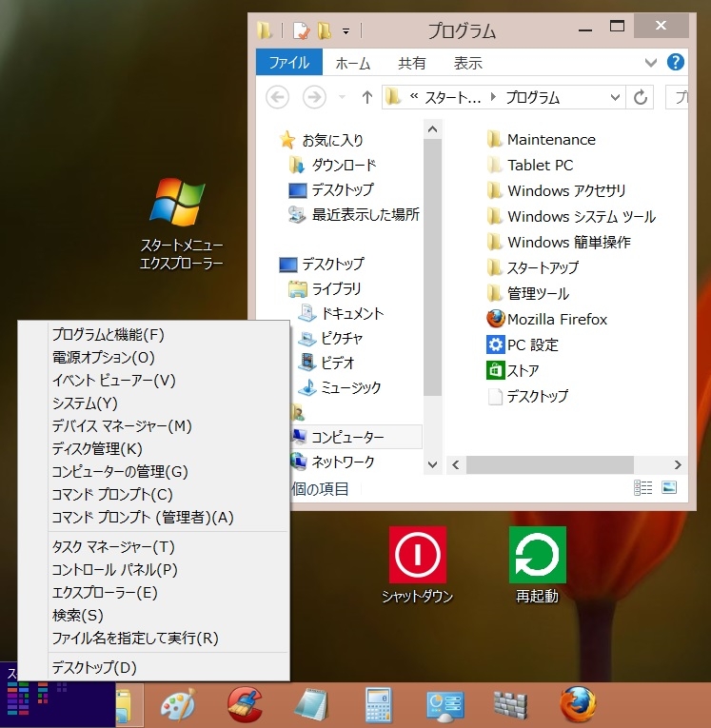The width and height of the screenshot is (711, 728).
Task: Select スタートメニュー エクスプローラー desktop icon
Action: click(181, 203)
